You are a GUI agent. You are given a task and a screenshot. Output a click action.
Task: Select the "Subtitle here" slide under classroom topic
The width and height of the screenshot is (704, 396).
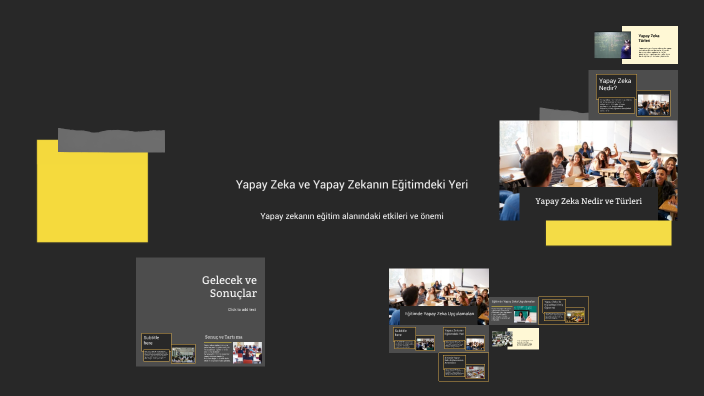414,339
